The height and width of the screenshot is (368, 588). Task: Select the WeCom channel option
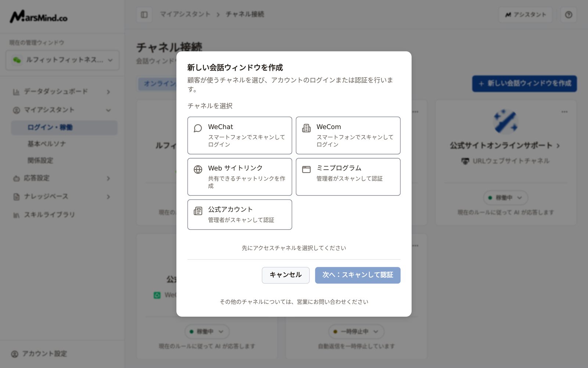348,135
